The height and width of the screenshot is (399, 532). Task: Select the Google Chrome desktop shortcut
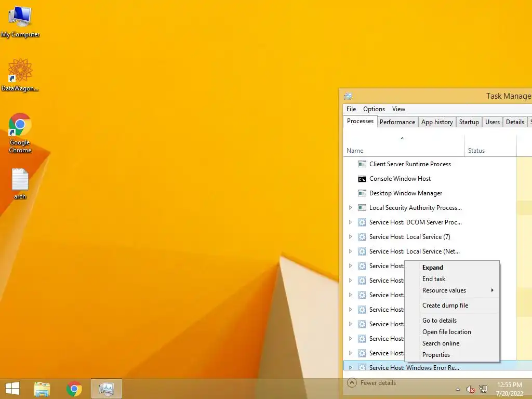point(20,133)
